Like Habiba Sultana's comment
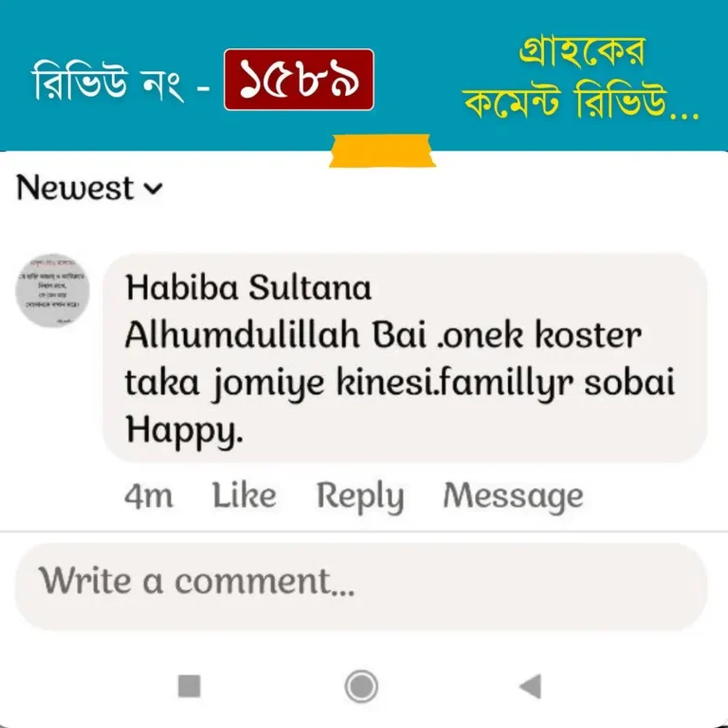Viewport: 728px width, 728px height. (245, 496)
